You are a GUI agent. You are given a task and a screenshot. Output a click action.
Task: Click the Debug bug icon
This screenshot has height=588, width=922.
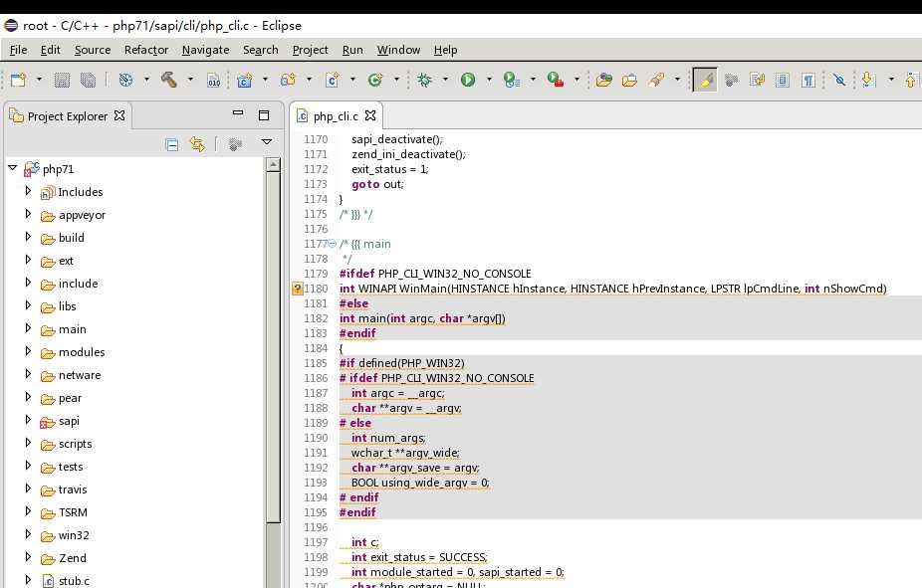424,80
